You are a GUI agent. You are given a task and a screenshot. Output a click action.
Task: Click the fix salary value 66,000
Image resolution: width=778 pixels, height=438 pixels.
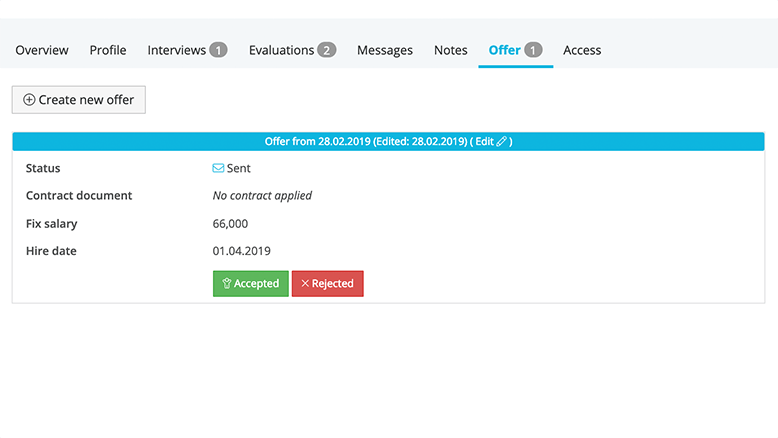[230, 224]
